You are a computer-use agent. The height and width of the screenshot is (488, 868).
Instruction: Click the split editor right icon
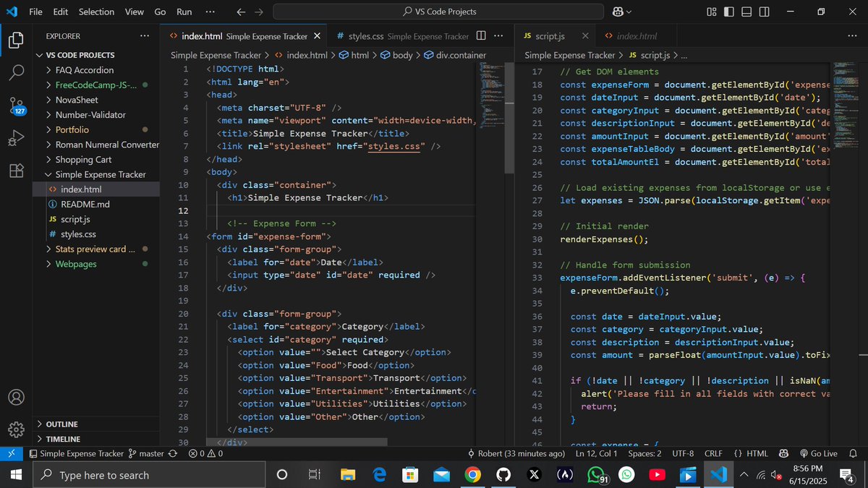481,35
